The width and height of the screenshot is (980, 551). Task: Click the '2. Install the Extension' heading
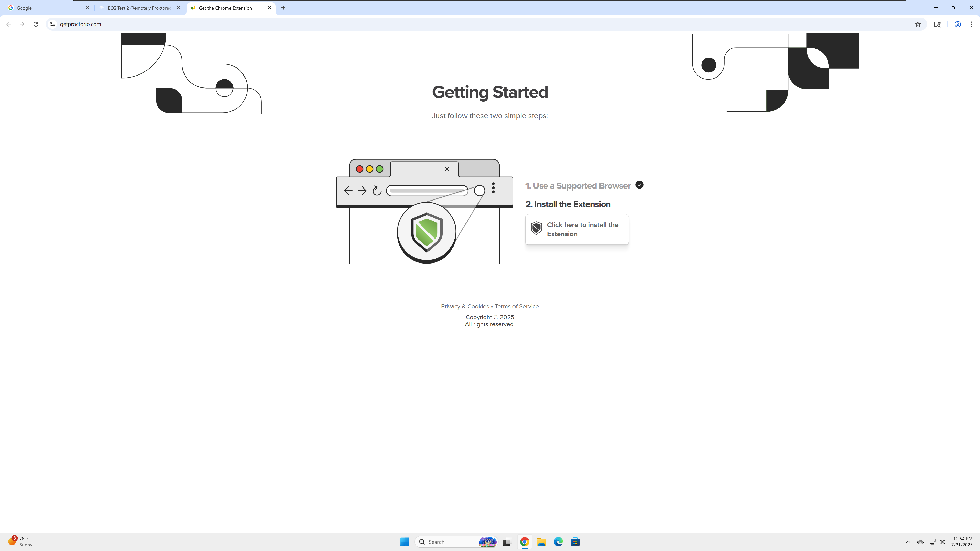[x=568, y=204]
